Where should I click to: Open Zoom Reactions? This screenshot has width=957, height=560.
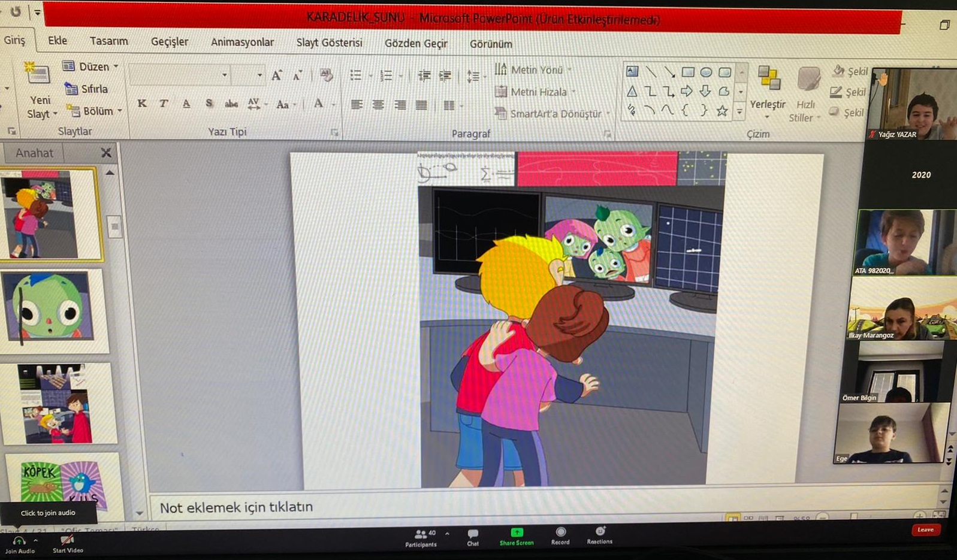click(x=600, y=535)
